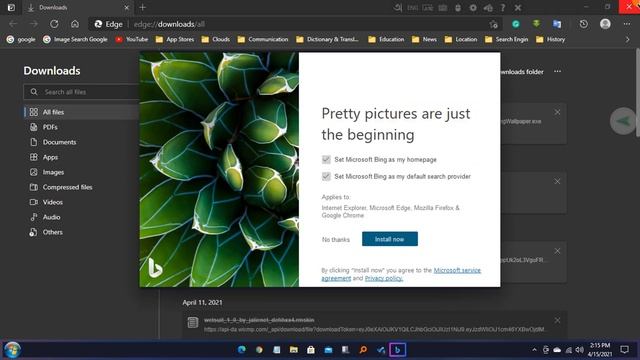Add page to favorites star icon
Screen dimensions: 640x360
tap(493, 24)
